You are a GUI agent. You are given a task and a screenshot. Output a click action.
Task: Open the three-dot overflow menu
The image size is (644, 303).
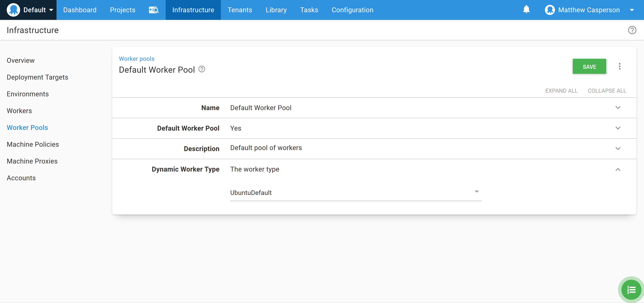(x=620, y=66)
